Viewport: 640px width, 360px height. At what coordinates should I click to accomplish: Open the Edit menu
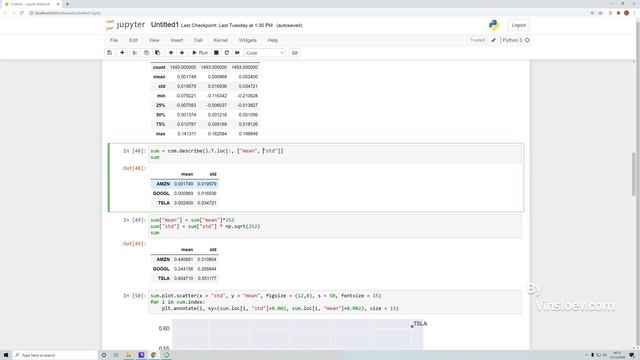click(x=133, y=40)
